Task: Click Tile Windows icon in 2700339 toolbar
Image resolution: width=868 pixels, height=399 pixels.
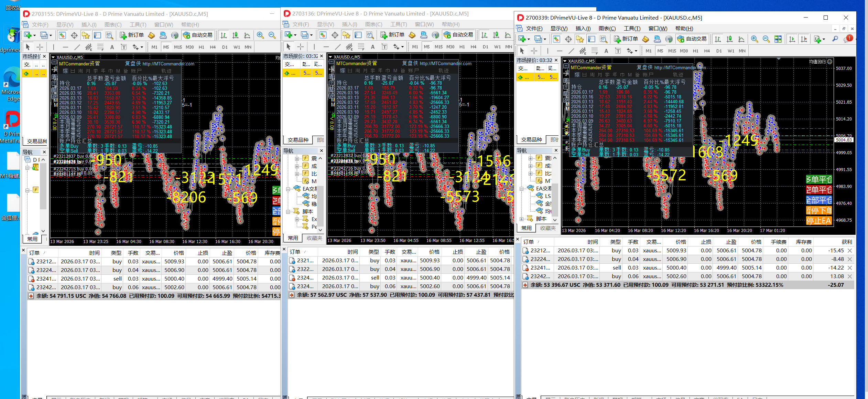Action: 778,39
